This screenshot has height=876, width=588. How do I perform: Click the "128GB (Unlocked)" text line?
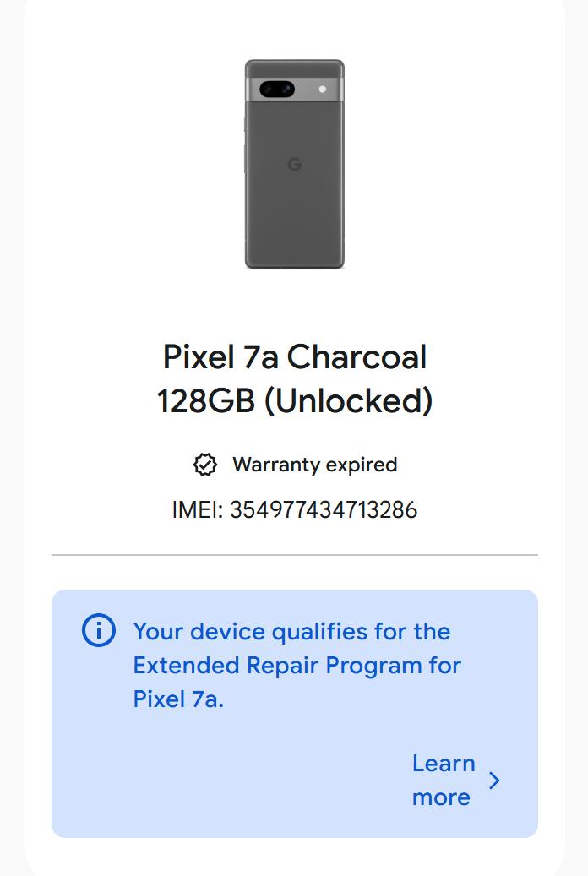click(294, 400)
